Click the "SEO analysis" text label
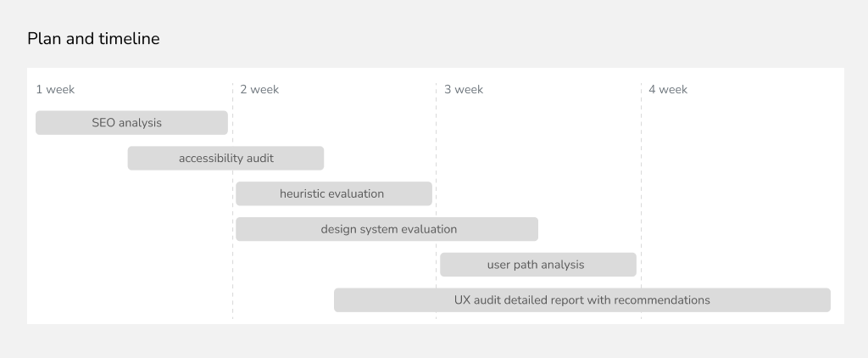Image resolution: width=868 pixels, height=358 pixels. (x=127, y=123)
